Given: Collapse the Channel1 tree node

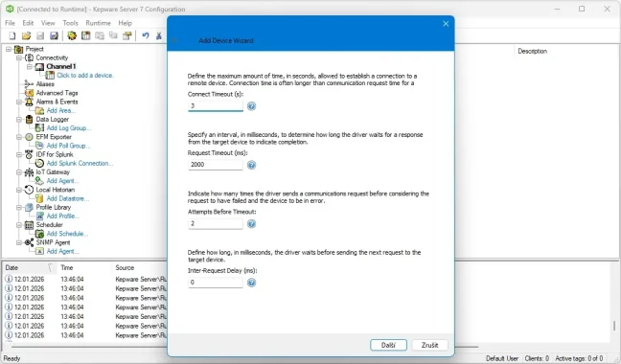Looking at the screenshot, I should pyautogui.click(x=30, y=66).
